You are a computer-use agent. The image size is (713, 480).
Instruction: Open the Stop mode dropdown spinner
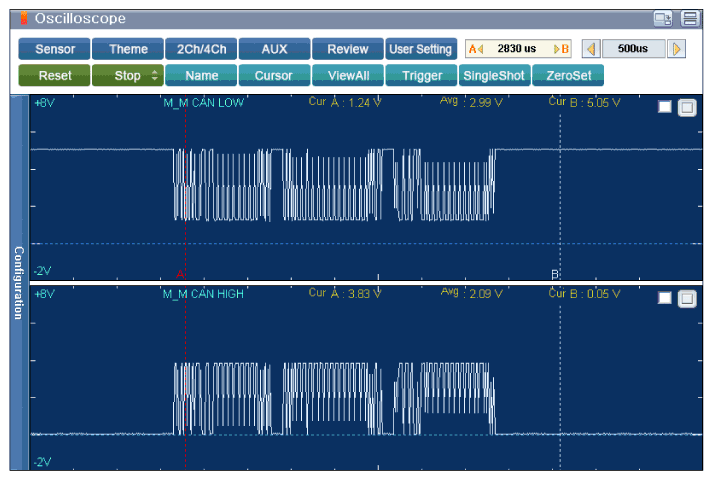[x=154, y=76]
